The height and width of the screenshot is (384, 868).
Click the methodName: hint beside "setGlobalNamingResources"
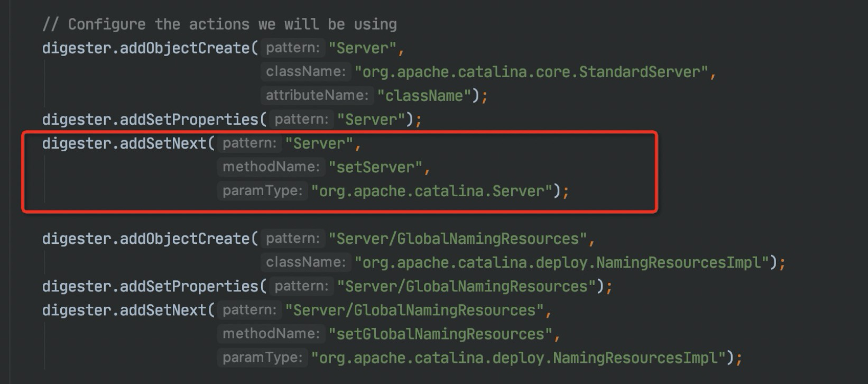[x=271, y=333]
